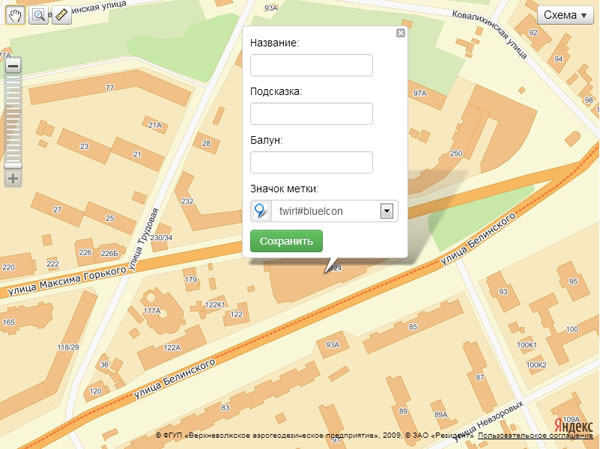Select the ruler distance tool

click(59, 15)
